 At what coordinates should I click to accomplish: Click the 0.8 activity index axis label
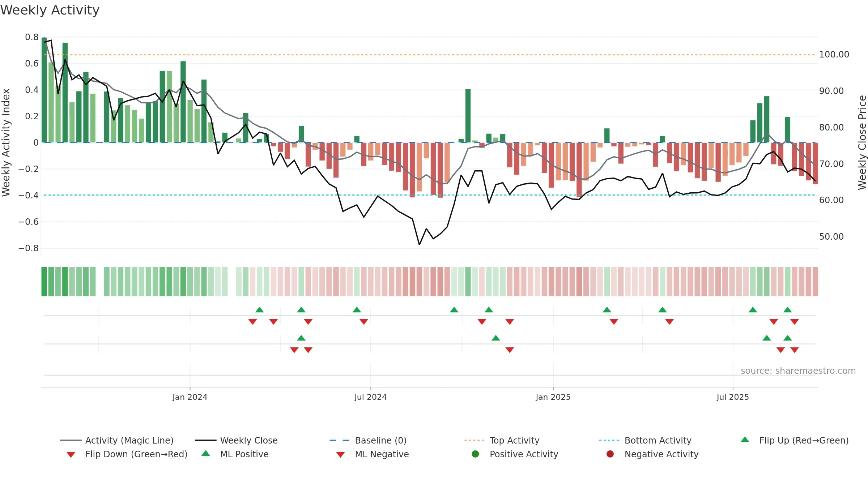(32, 37)
